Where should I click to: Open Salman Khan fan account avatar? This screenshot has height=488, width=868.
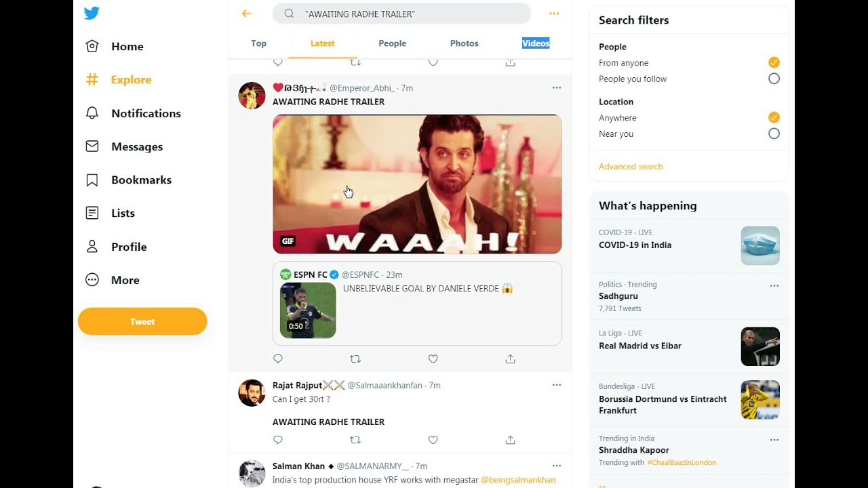[x=252, y=474]
